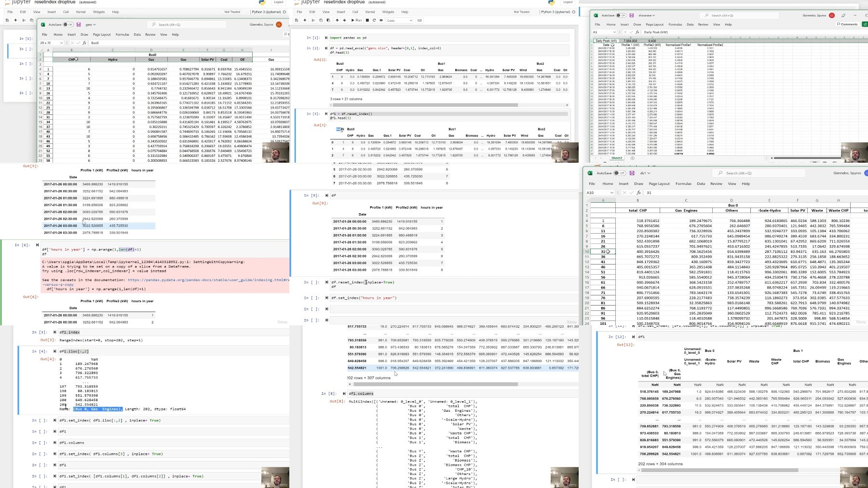This screenshot has width=868, height=488.
Task: Select Gas Engines header in ds1 worksheet
Action: tap(686, 210)
